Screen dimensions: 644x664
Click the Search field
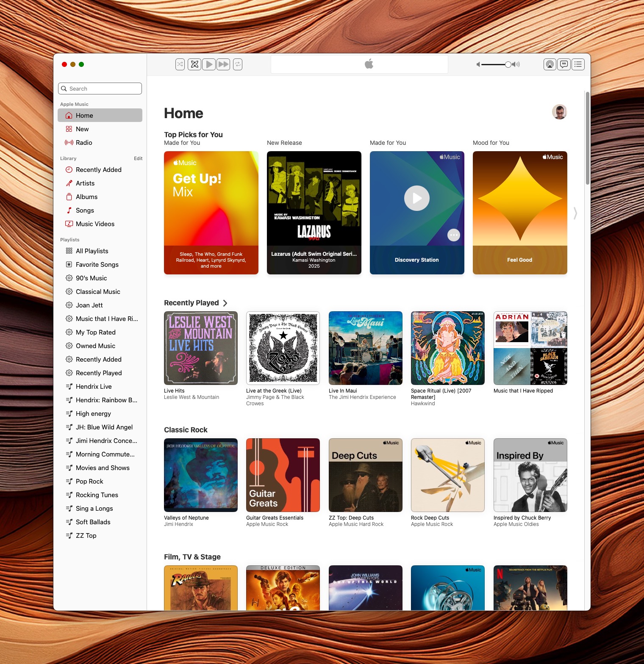100,89
